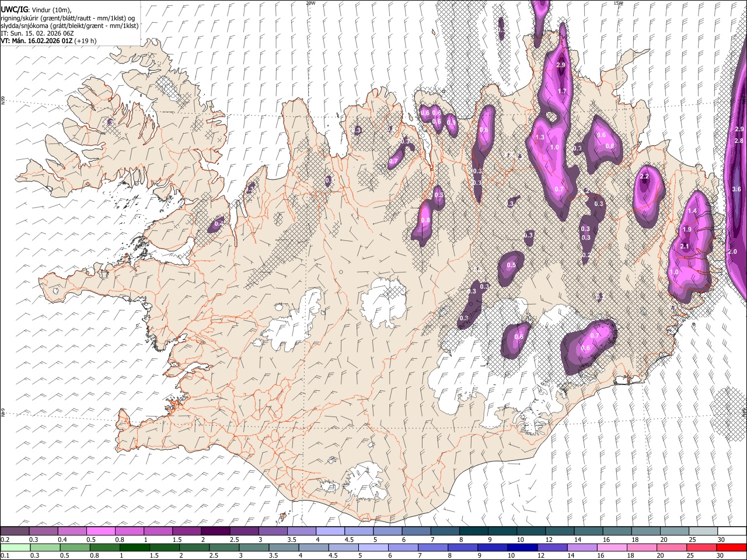Click the grey 20 swatch in the snow legend
747x560 pixels.
click(674, 531)
